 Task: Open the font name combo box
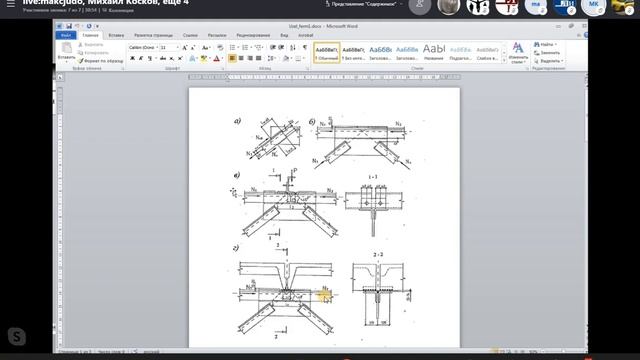143,48
